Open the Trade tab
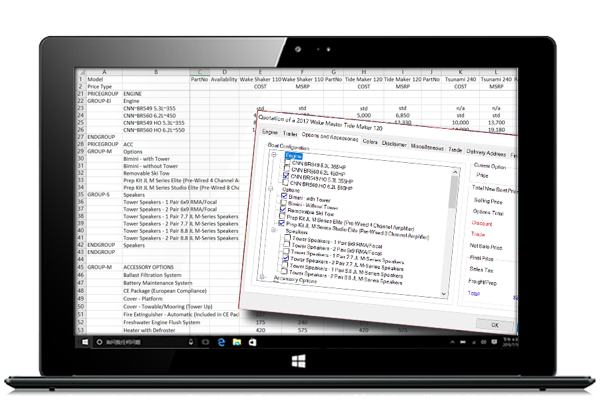600x407 pixels. pos(455,150)
